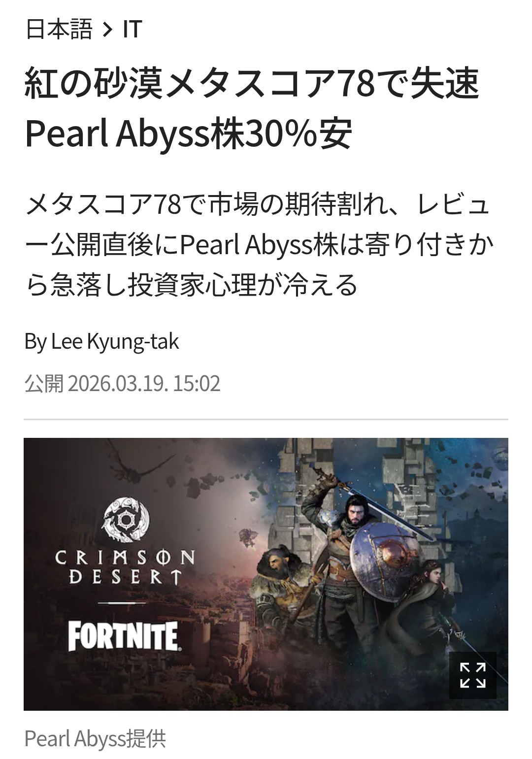532x759 pixels.
Task: Select the headline about 紅の砂漠メタスコア78
Action: coord(252,108)
